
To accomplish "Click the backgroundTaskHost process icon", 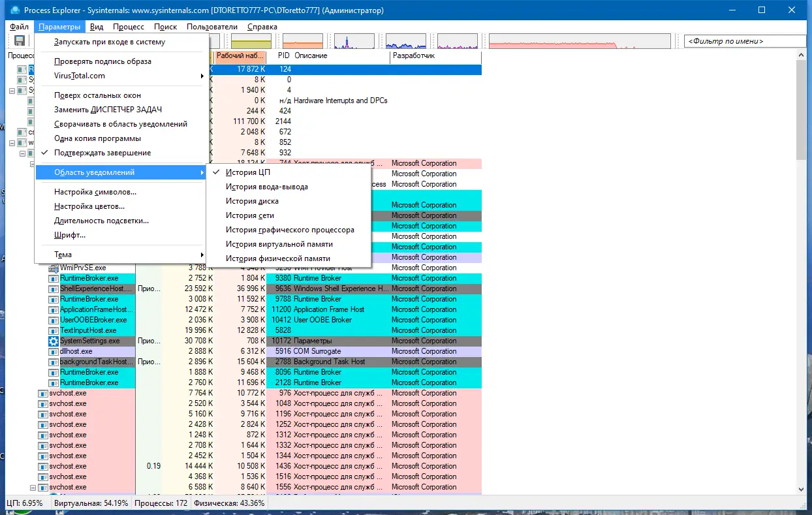I will point(54,362).
